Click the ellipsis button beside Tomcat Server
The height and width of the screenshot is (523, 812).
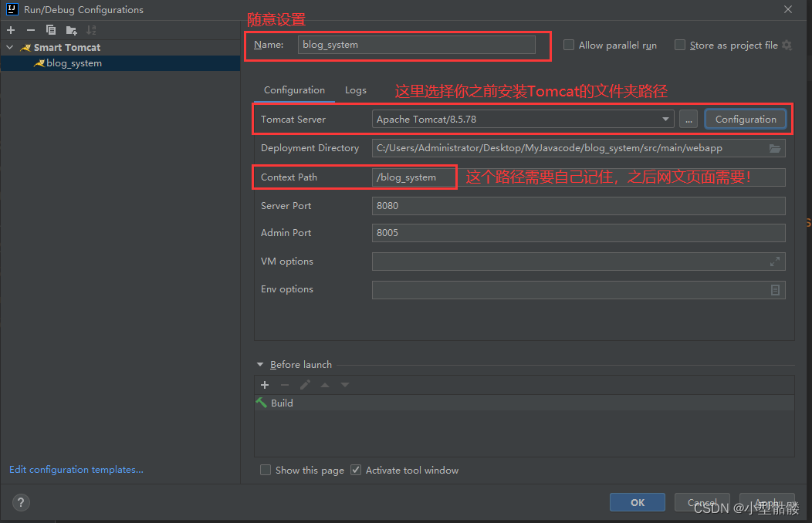click(689, 119)
